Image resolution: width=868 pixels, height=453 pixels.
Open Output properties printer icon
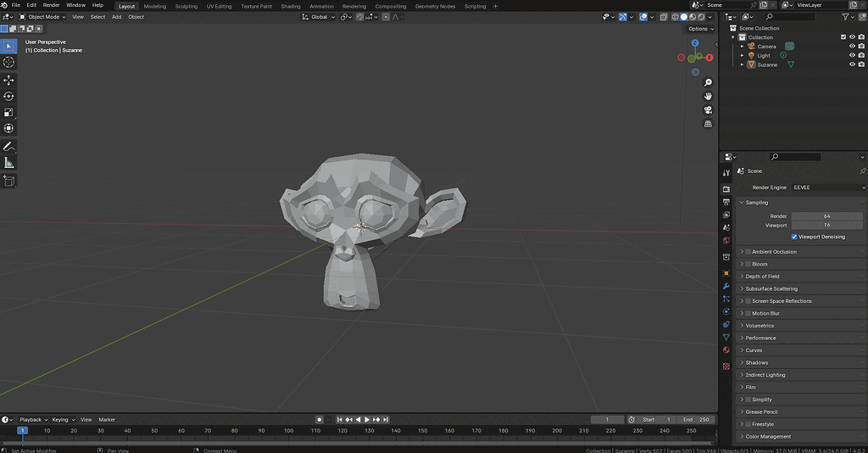point(726,202)
